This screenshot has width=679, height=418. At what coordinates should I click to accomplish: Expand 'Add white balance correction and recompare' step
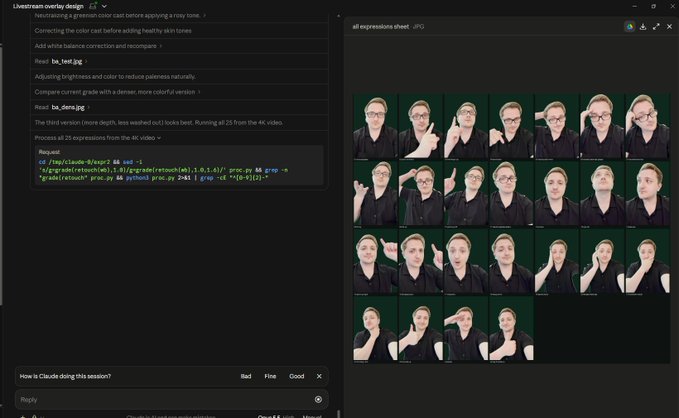point(98,46)
